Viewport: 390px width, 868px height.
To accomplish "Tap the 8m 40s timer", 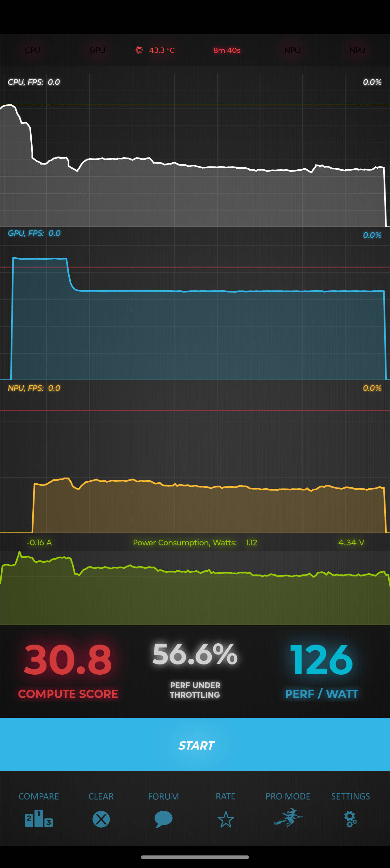I will coord(227,50).
